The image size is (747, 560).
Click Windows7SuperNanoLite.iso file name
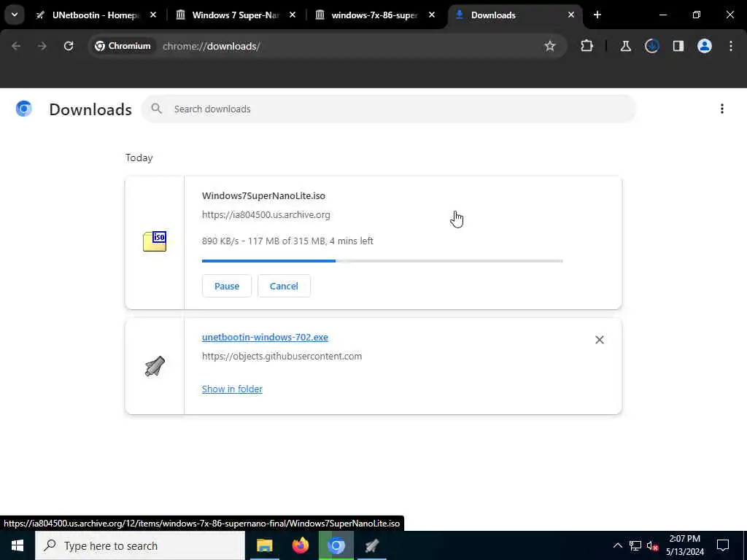coord(263,195)
